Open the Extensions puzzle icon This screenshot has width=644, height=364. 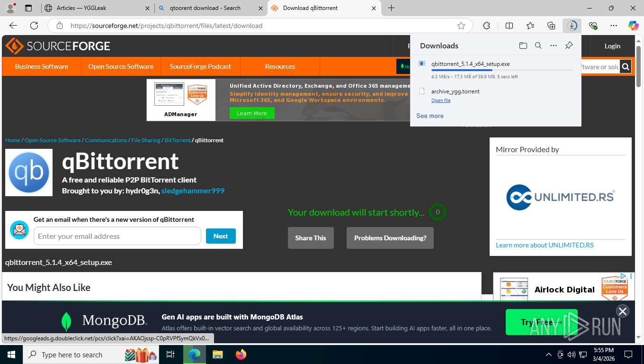[x=486, y=26]
